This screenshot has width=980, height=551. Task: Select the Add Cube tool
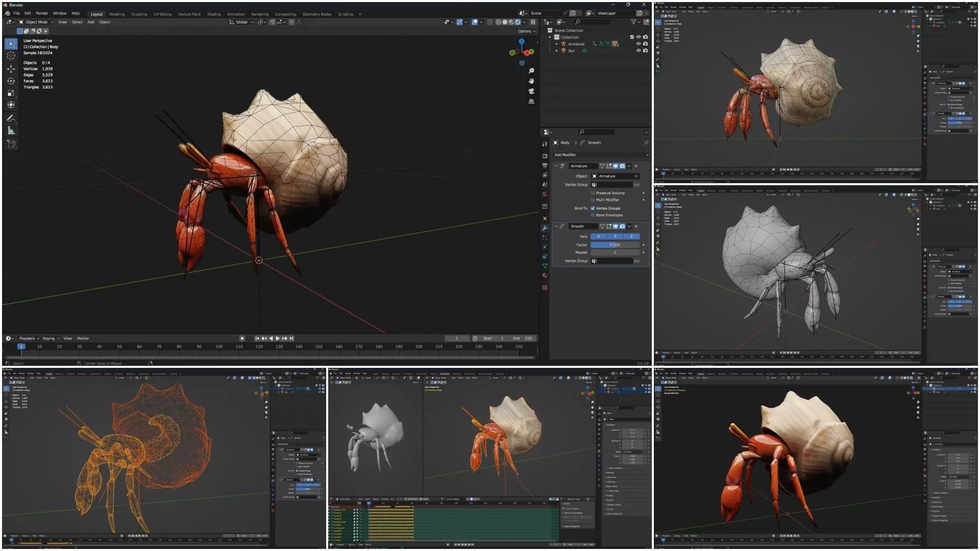pyautogui.click(x=11, y=144)
